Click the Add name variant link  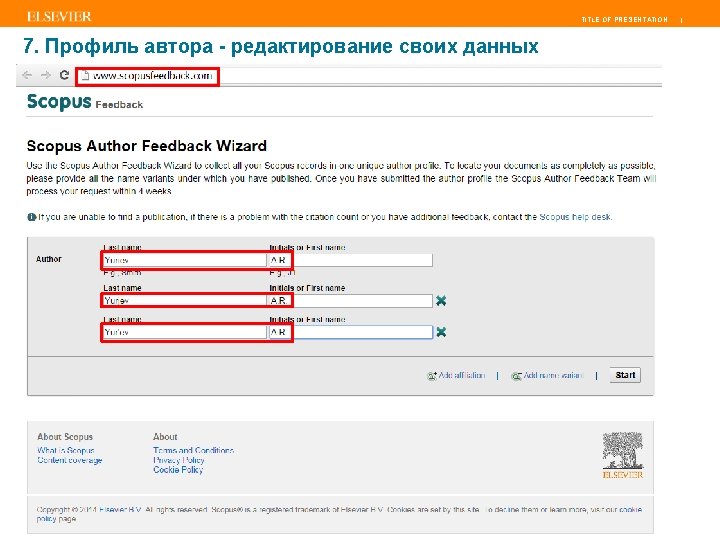click(547, 376)
